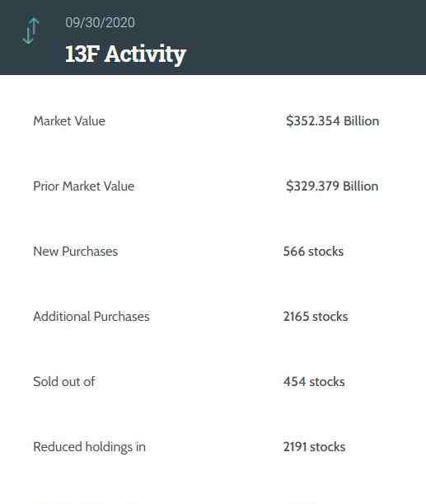Click the 13F Activity heading

pyautogui.click(x=125, y=54)
